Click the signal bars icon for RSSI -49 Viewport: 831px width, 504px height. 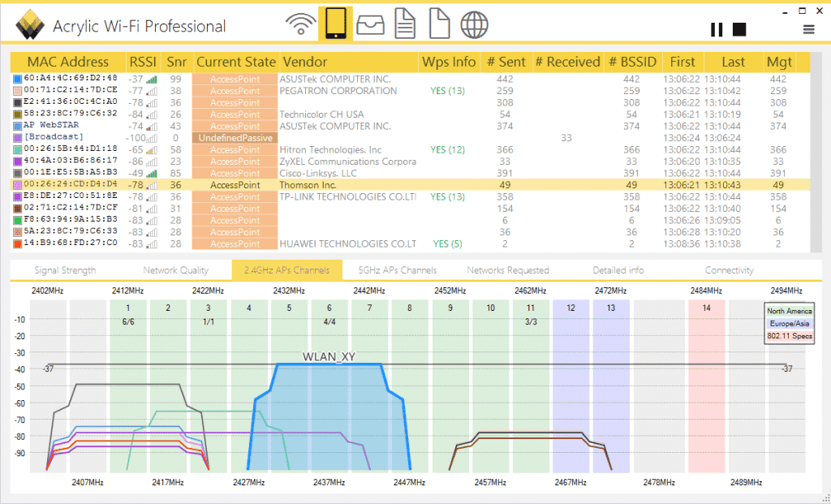[x=152, y=174]
